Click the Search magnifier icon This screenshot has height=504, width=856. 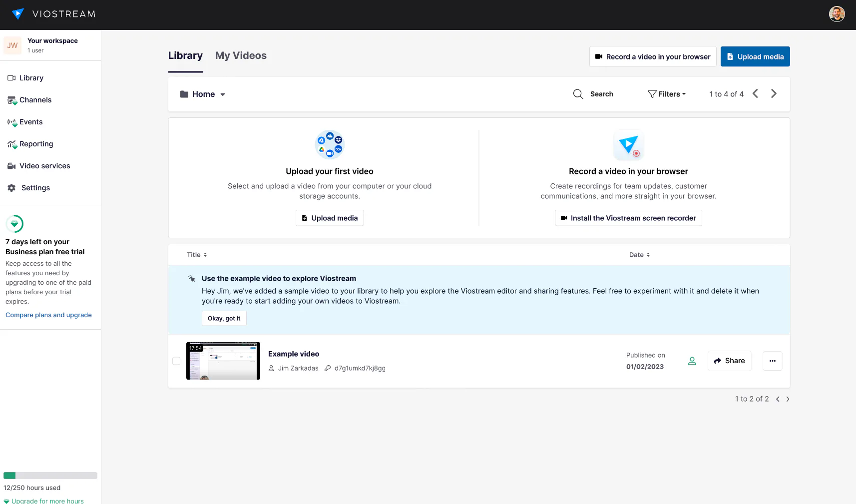point(578,94)
